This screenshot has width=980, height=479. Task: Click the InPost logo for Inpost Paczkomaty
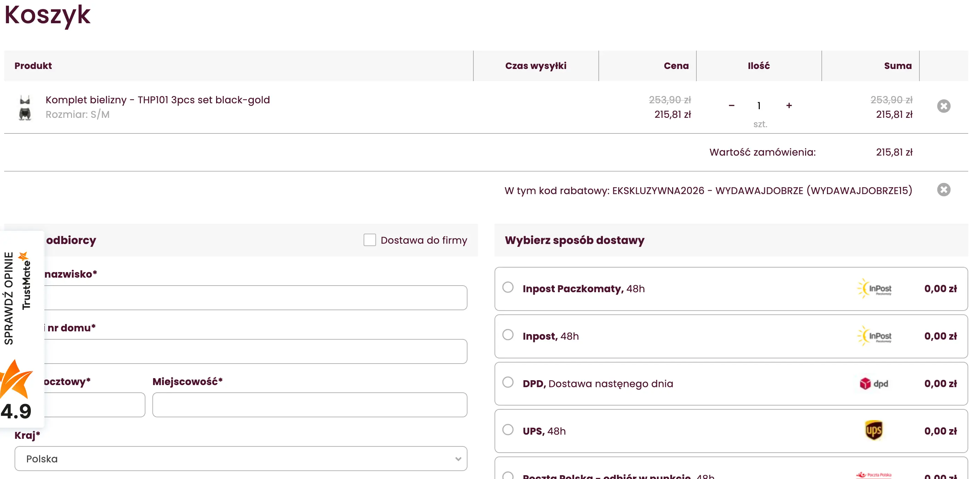[874, 289]
